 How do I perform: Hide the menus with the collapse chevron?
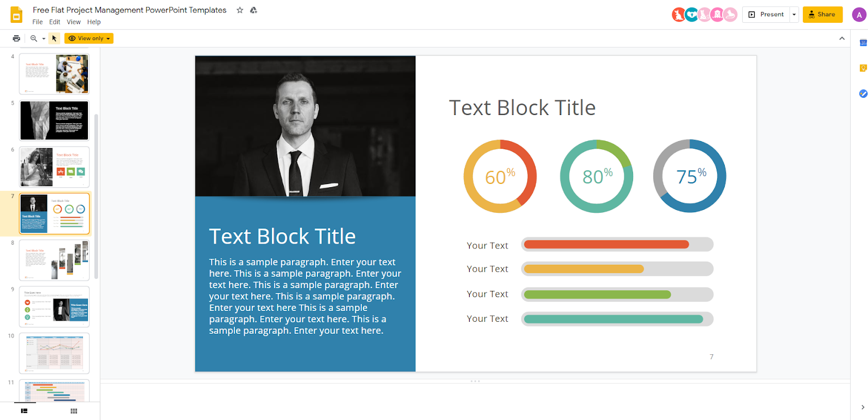842,39
